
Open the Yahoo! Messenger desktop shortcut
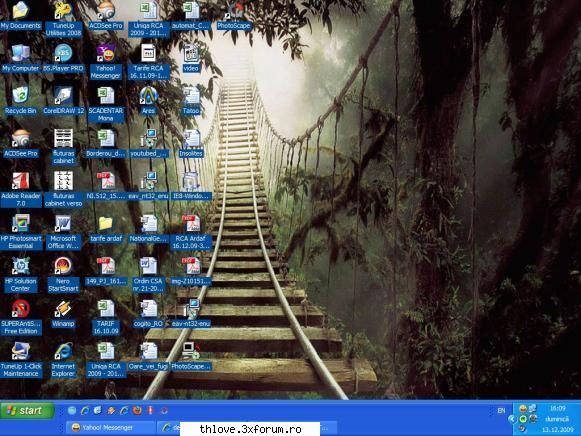pyautogui.click(x=106, y=61)
